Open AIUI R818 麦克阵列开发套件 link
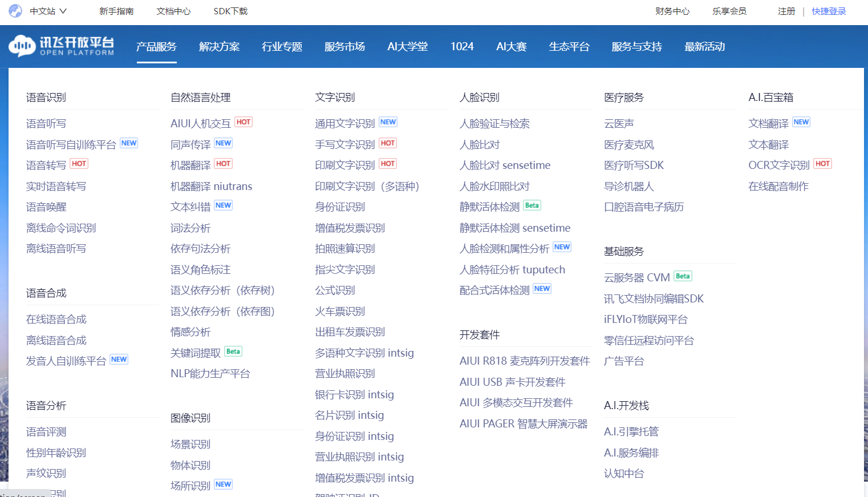Screen dimensions: 868x497 [x=525, y=361]
